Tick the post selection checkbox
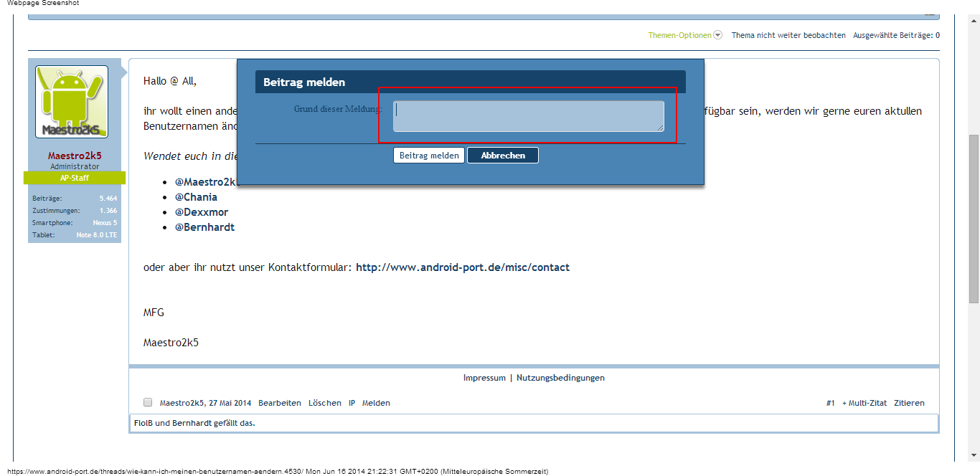 148,402
